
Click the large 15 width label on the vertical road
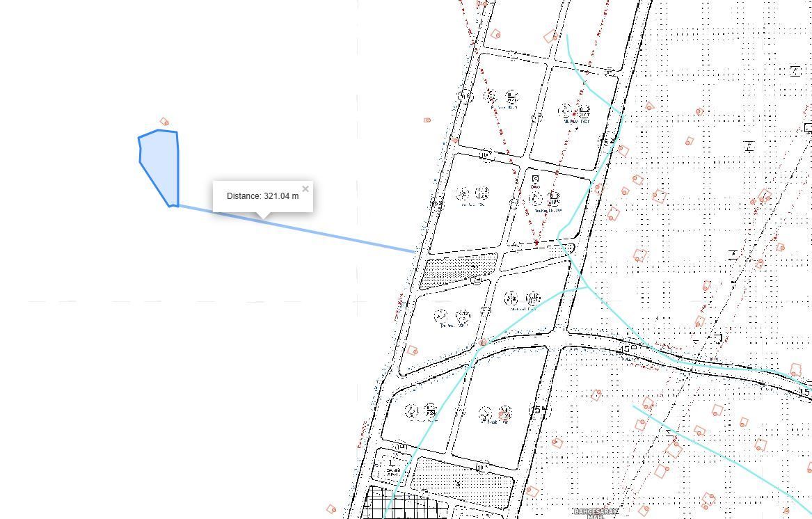[538, 410]
